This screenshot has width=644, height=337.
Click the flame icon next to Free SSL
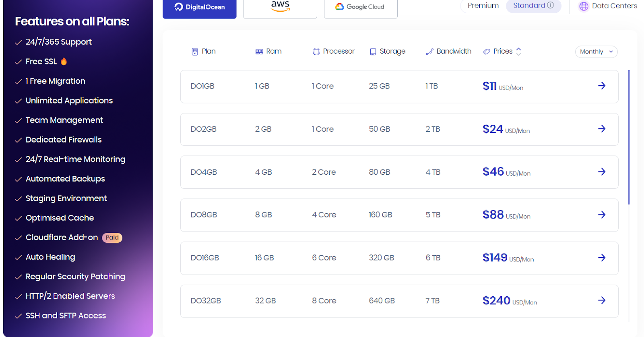[x=64, y=61]
